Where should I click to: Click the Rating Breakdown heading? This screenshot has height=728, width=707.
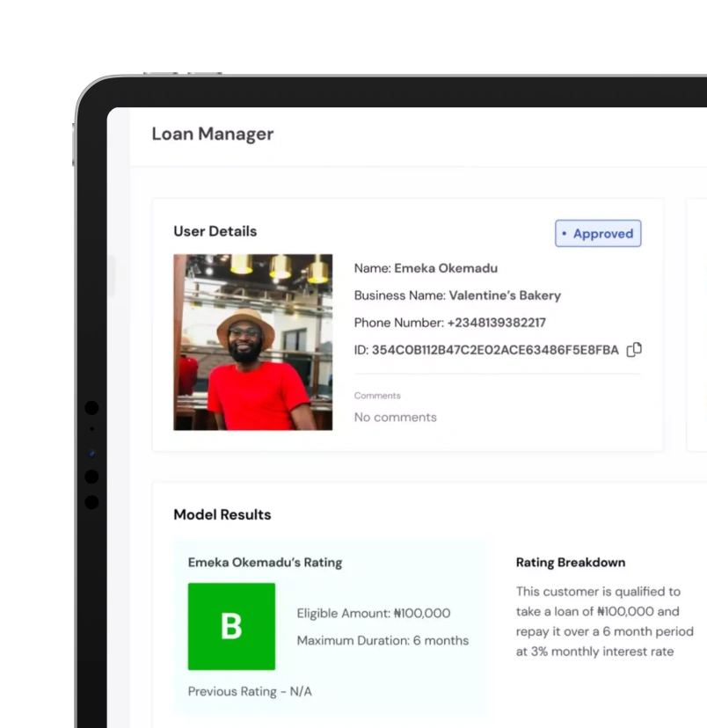coord(571,562)
